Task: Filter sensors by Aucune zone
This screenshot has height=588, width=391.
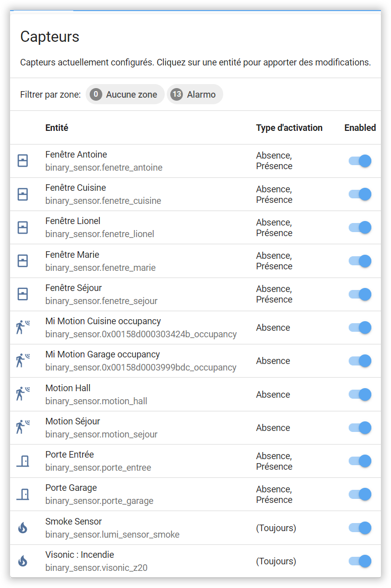Action: (x=125, y=95)
